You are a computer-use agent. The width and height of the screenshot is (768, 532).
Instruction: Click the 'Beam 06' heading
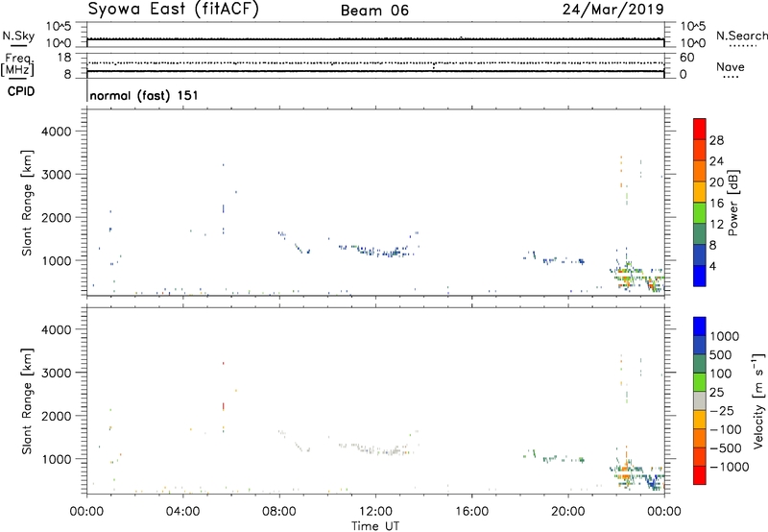tap(374, 11)
